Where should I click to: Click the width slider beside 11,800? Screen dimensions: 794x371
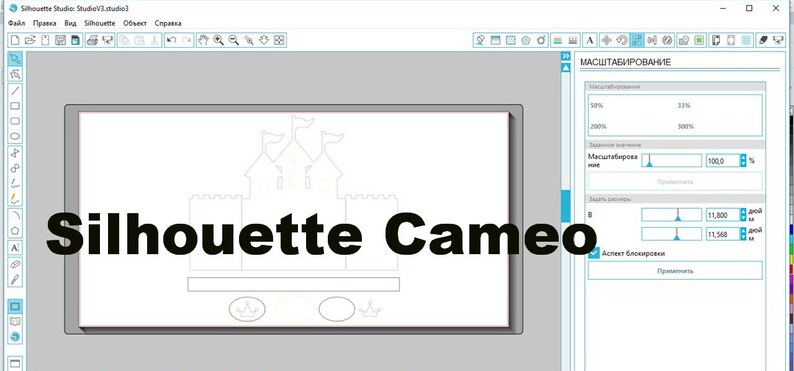pos(671,215)
